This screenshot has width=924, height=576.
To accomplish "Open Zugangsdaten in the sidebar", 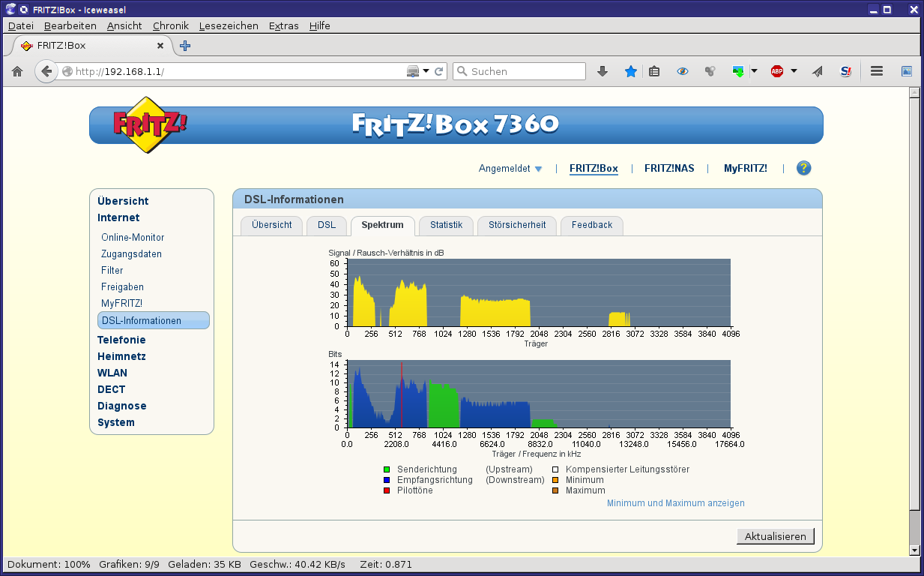I will (131, 253).
